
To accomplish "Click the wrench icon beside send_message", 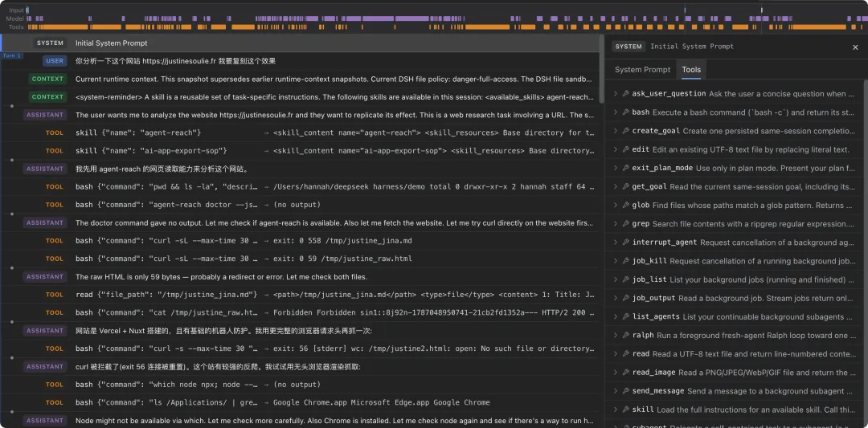I will pos(625,391).
